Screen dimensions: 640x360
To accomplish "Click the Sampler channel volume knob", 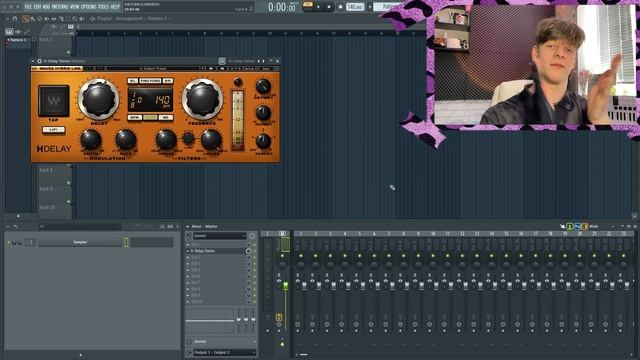I will pos(20,242).
